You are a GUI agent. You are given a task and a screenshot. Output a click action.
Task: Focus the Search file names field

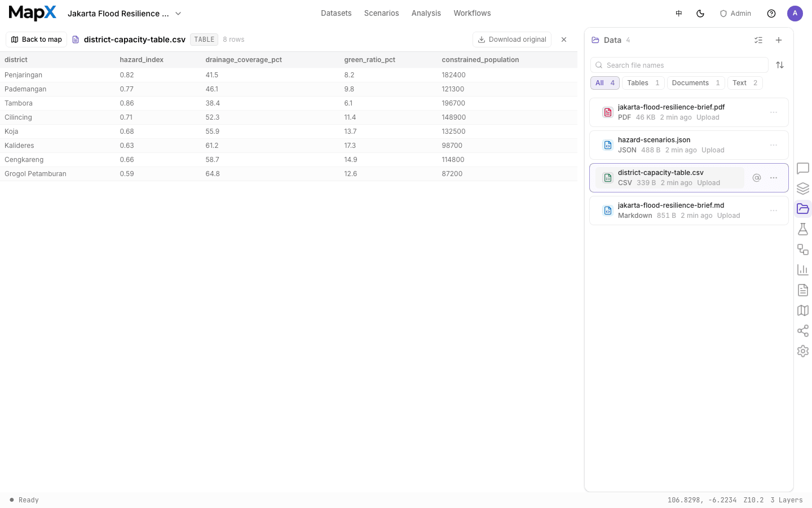pos(679,65)
